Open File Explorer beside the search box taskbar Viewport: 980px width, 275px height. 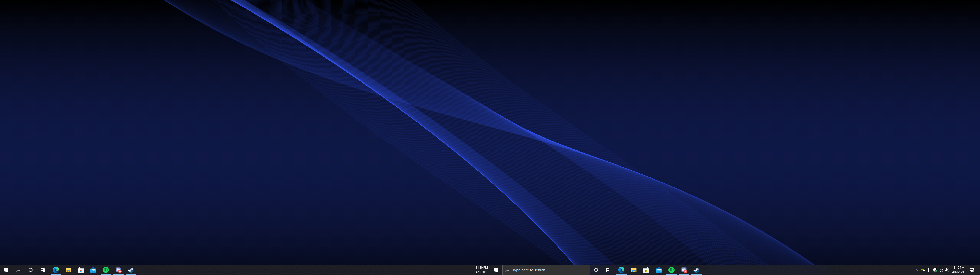[x=633, y=270]
